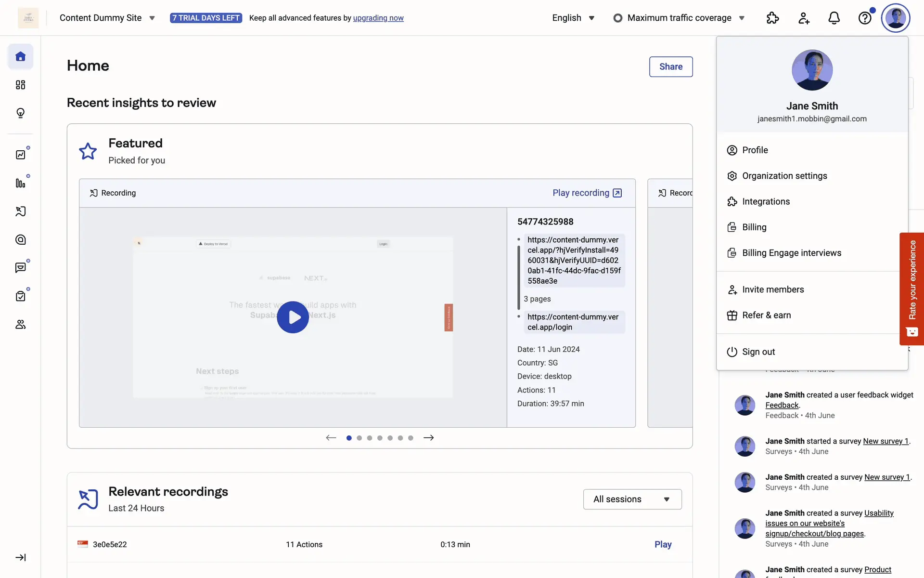Open the Dashboards grid icon in sidebar
The width and height of the screenshot is (924, 578).
point(20,85)
